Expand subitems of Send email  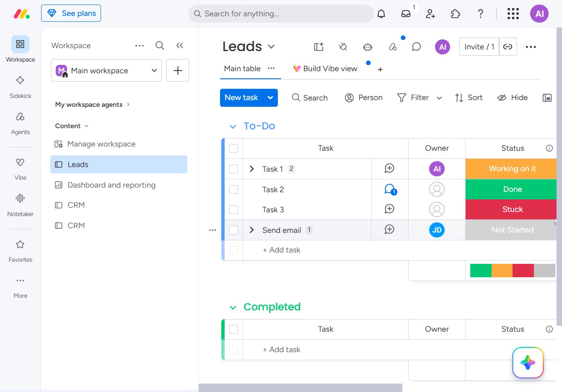[251, 230]
